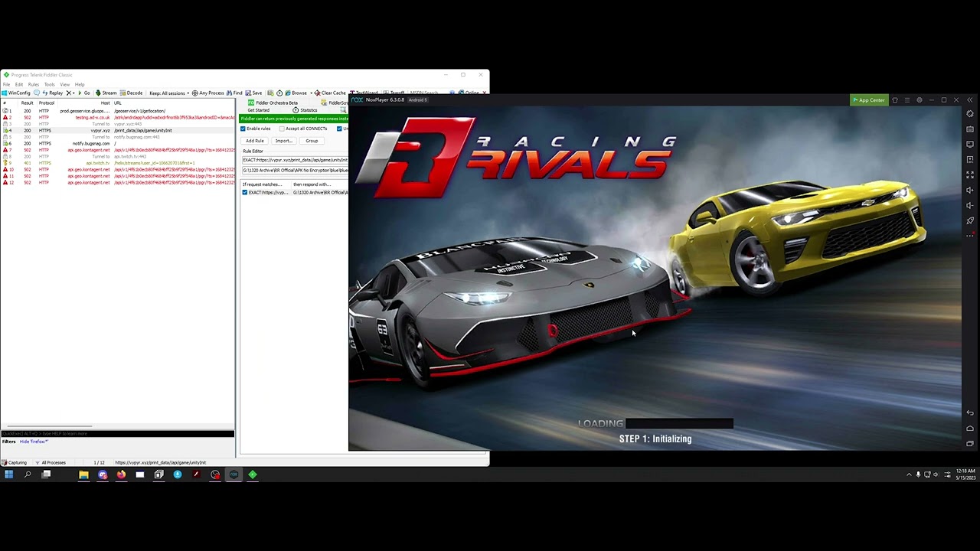Click NoxPlayer rotate screen sidebar icon

tap(970, 113)
